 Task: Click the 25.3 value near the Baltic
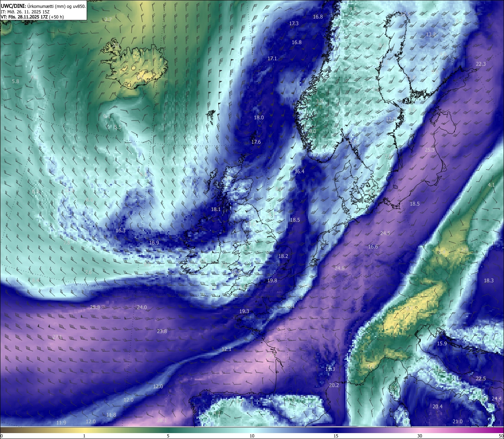430,150
